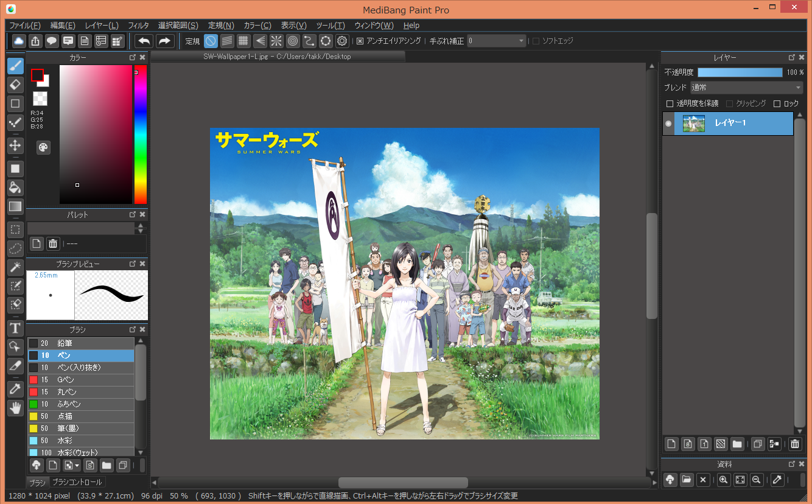This screenshot has width=812, height=504.
Task: Open the add-brush type dropdown arrow
Action: pos(77,466)
